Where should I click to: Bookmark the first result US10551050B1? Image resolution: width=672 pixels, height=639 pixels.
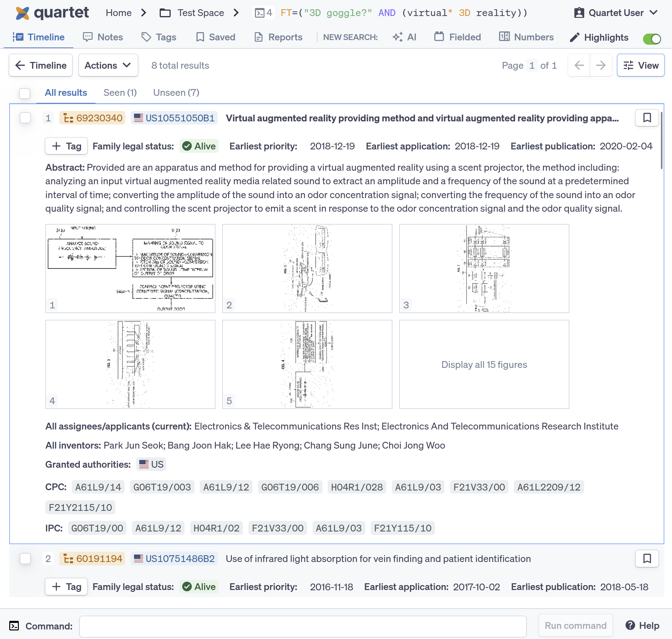click(646, 118)
